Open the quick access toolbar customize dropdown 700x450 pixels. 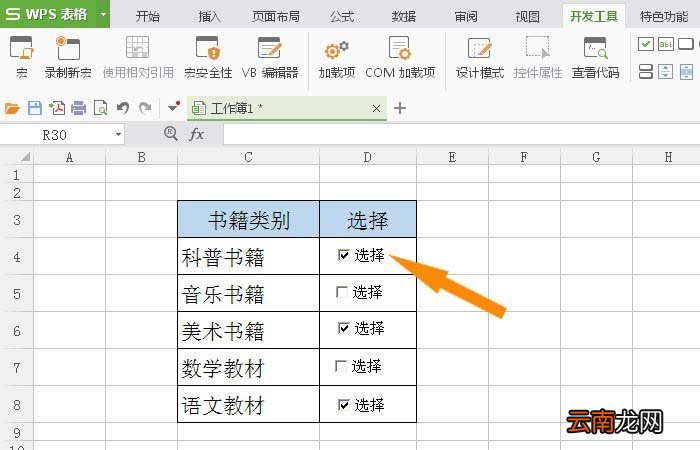pos(173,107)
